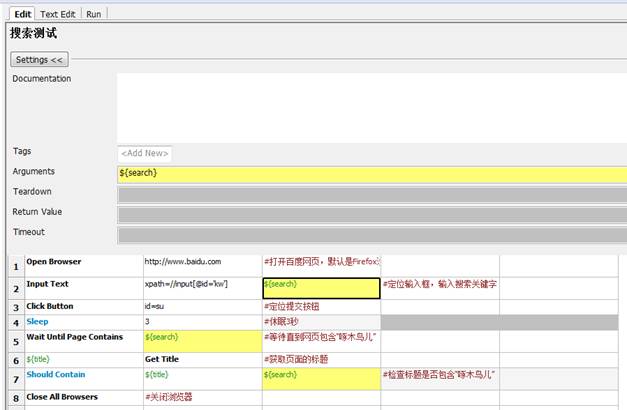Select the ${title} cell in row 6

(84, 360)
